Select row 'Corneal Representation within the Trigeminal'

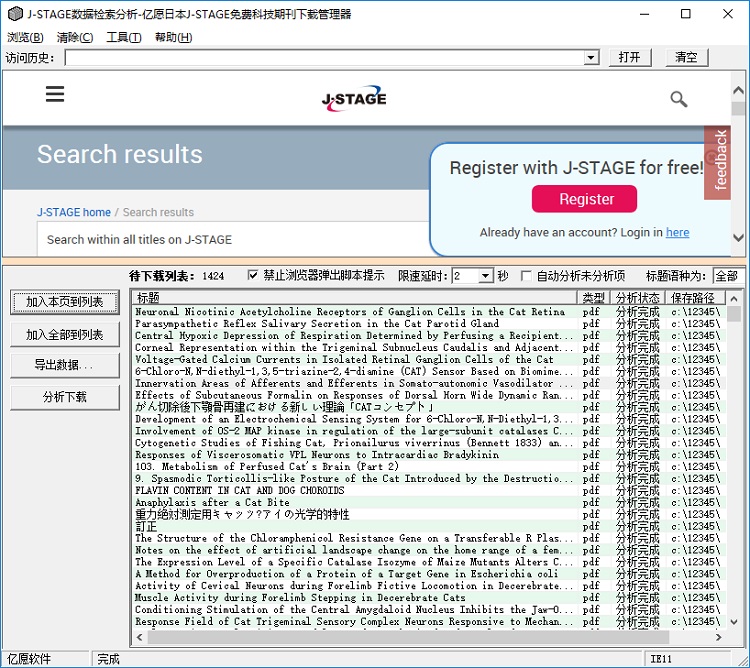429,348
